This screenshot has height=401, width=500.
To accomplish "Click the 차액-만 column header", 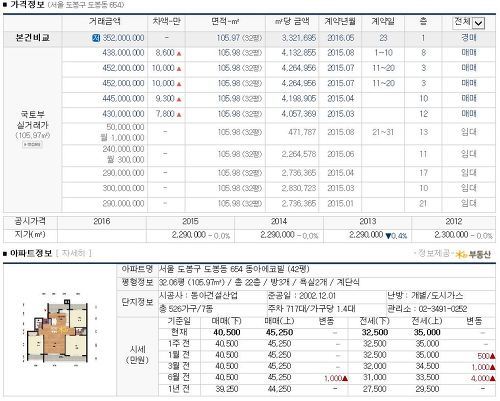I will [x=166, y=22].
